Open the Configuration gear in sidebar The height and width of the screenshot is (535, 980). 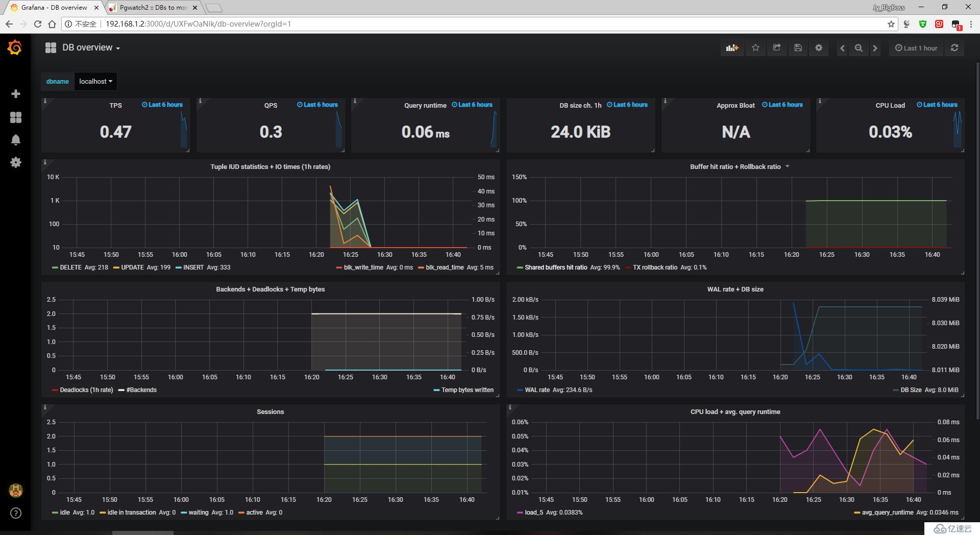click(x=16, y=162)
